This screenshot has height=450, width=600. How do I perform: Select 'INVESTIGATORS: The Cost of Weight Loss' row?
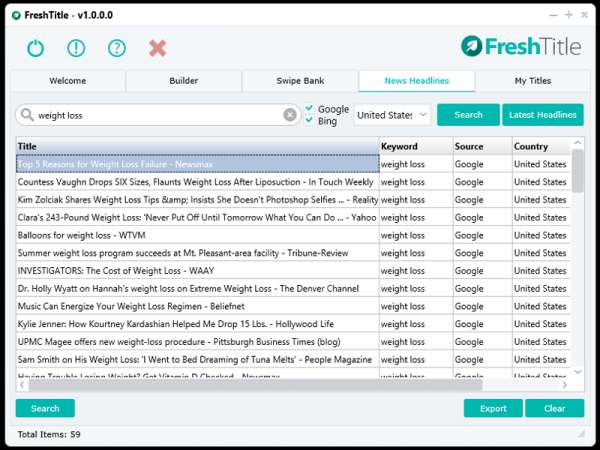click(293, 271)
